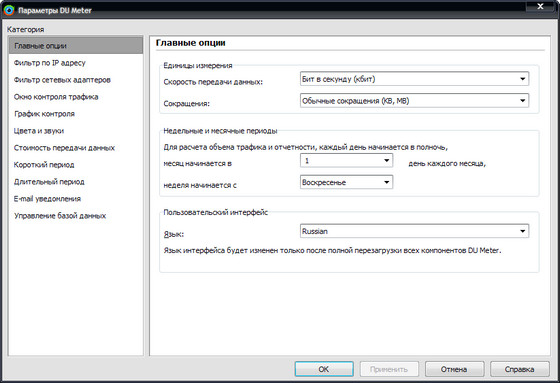Image resolution: width=560 pixels, height=383 pixels.
Task: Close the Параметры DU Meter window
Action: [x=540, y=6]
